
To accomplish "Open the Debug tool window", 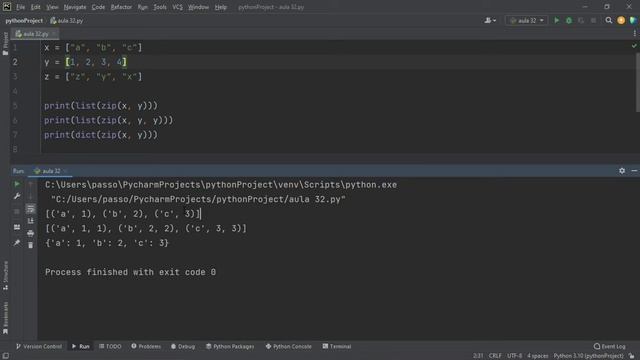I will 183,346.
